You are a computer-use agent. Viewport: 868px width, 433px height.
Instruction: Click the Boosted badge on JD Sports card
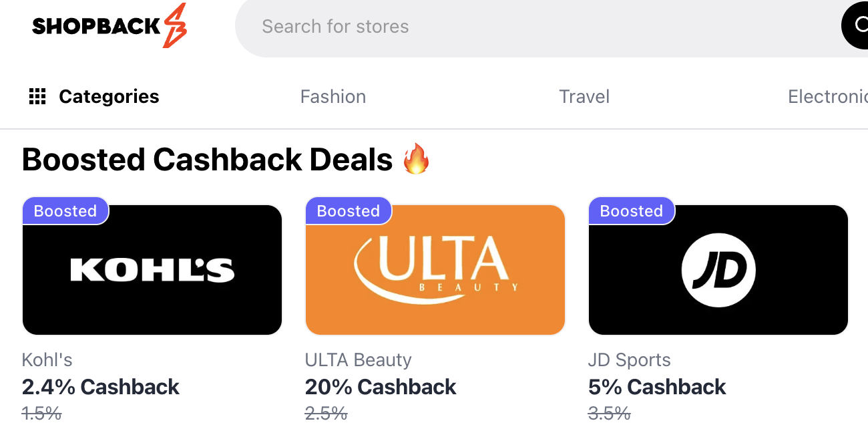632,211
